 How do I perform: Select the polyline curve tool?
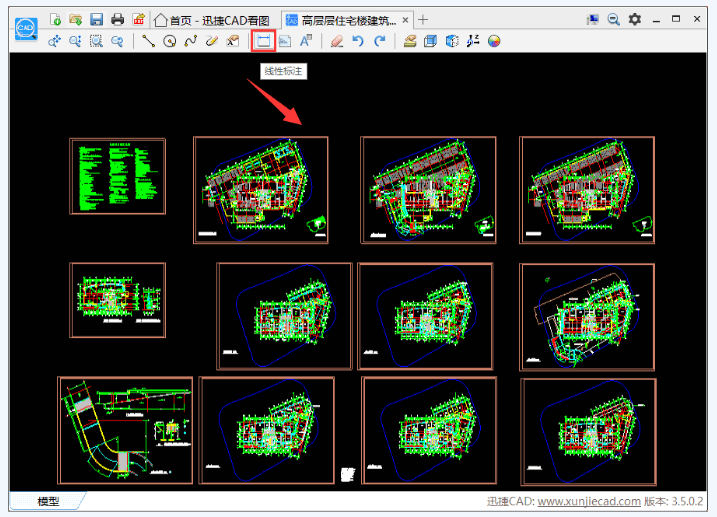click(x=190, y=41)
